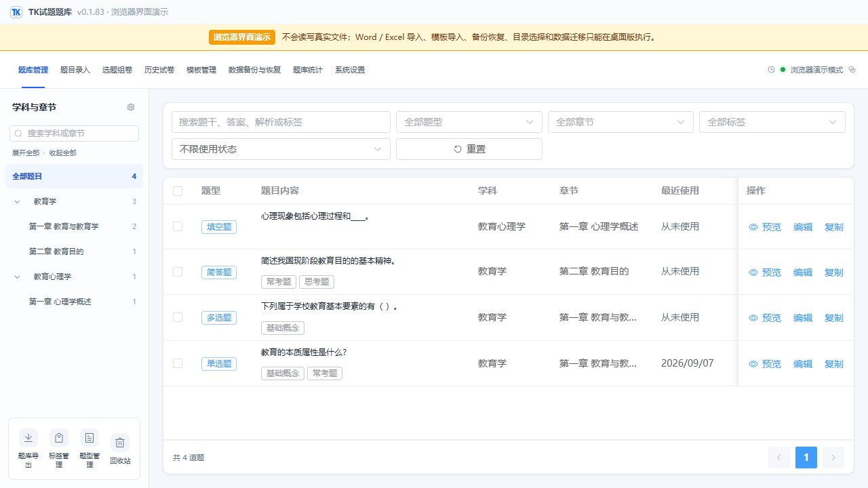Toggle the select-all checkbox in table header
This screenshot has height=488, width=868.
point(178,191)
